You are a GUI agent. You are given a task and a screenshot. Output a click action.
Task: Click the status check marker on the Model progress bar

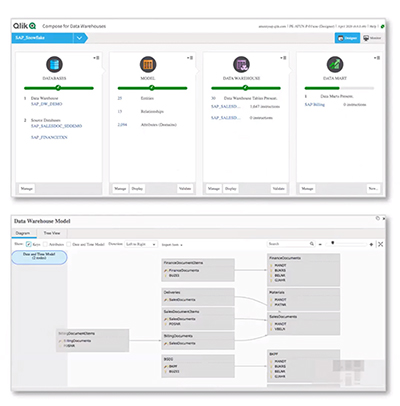(x=152, y=88)
